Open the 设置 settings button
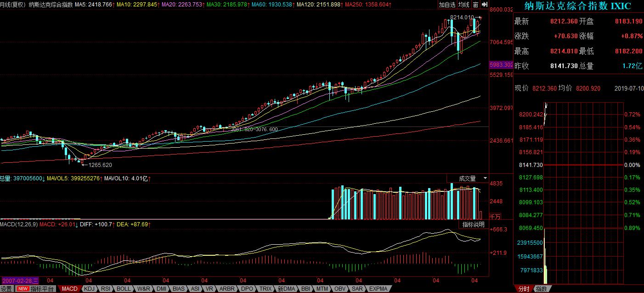This screenshot has height=293, width=644. point(6,289)
